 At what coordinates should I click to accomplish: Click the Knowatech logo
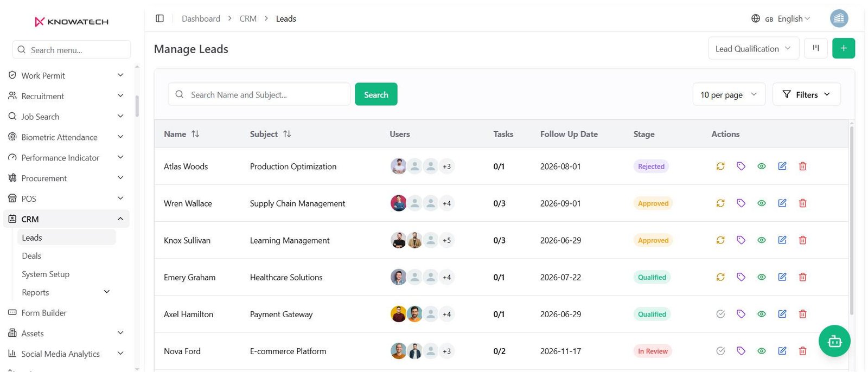pos(72,22)
